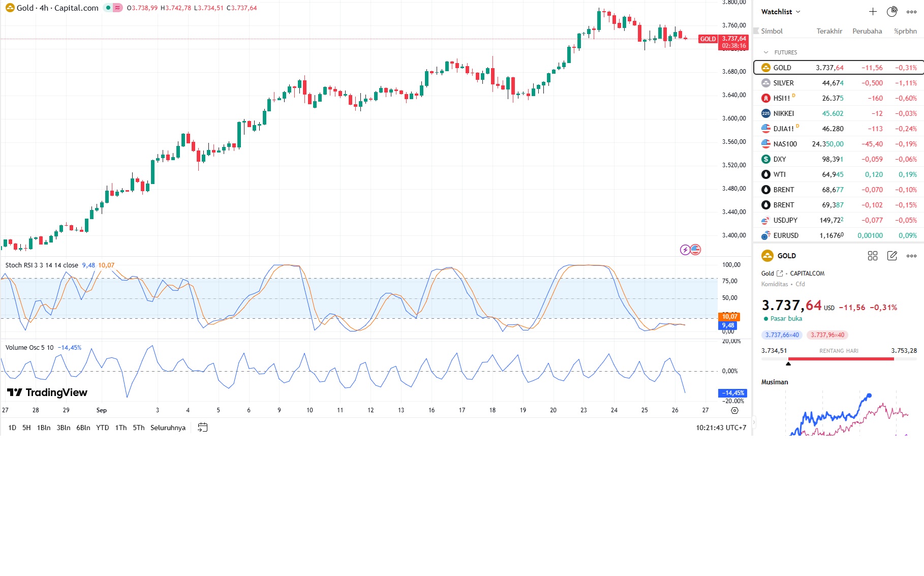Collapse the FUTURES watchlist section

[766, 52]
